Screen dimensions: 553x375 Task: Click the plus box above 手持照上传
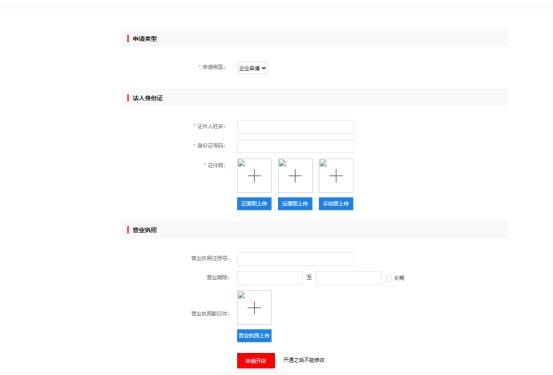pyautogui.click(x=336, y=175)
